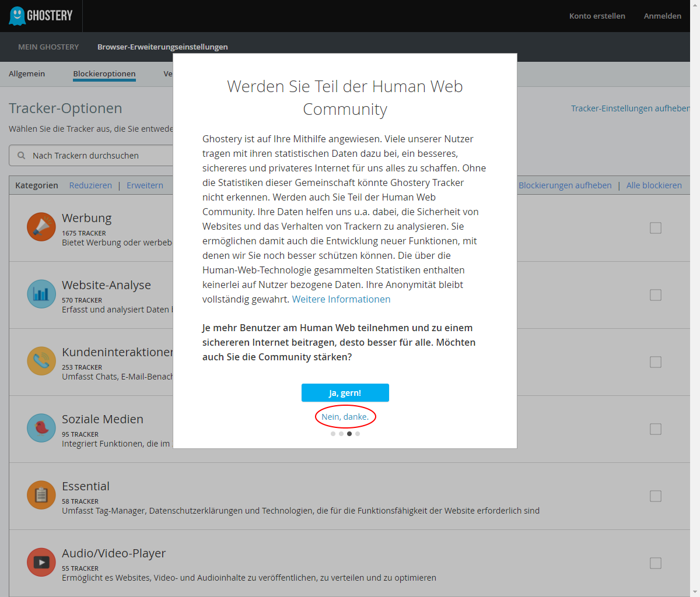Accept with the 'Ja, gern!' button
The height and width of the screenshot is (597, 700).
(345, 393)
